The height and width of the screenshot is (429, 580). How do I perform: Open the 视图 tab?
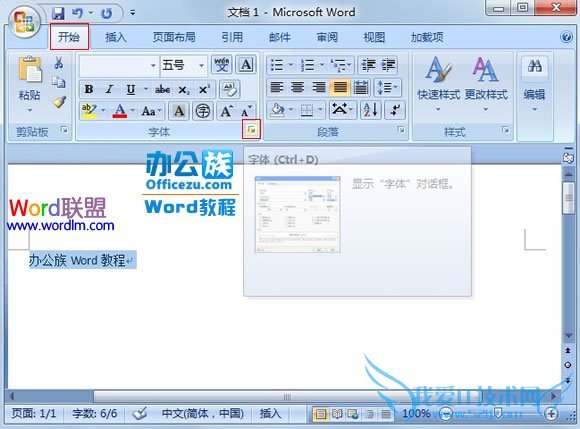click(x=374, y=37)
